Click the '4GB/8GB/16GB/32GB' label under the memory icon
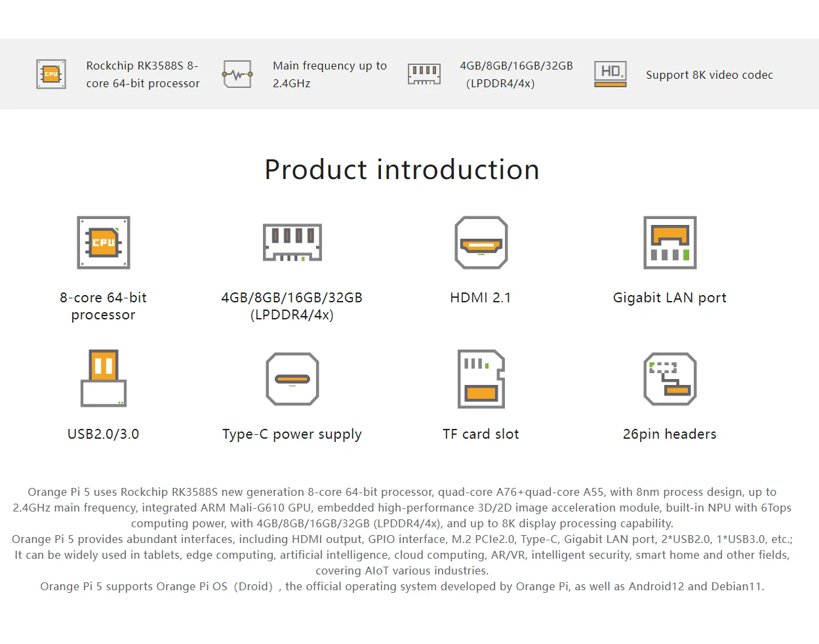Image resolution: width=819 pixels, height=644 pixels. click(x=292, y=298)
